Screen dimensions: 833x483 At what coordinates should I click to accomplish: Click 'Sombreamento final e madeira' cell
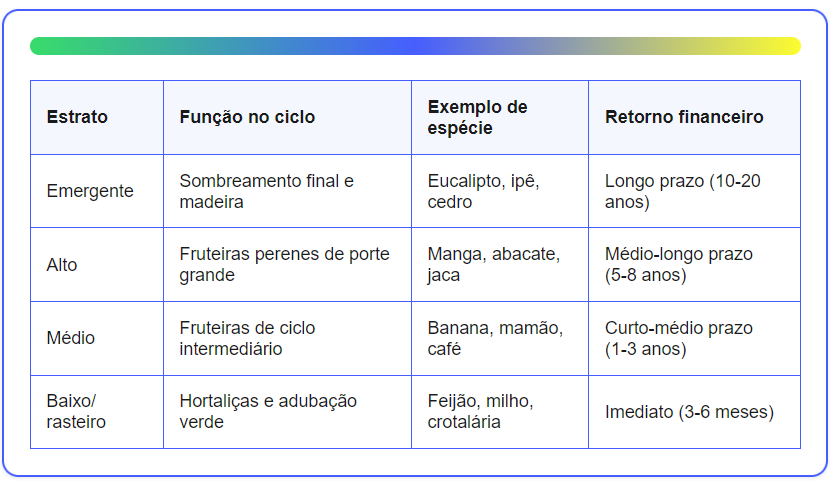pyautogui.click(x=287, y=191)
